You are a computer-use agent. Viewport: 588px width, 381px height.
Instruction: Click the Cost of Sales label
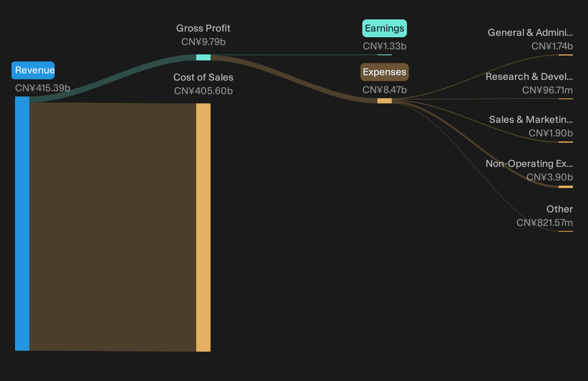pos(203,77)
